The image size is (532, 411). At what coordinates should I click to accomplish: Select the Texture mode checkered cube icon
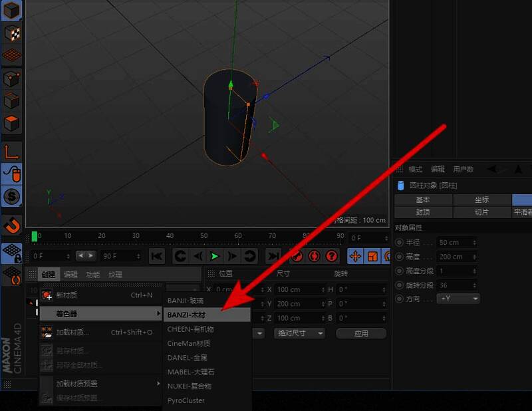pyautogui.click(x=12, y=33)
